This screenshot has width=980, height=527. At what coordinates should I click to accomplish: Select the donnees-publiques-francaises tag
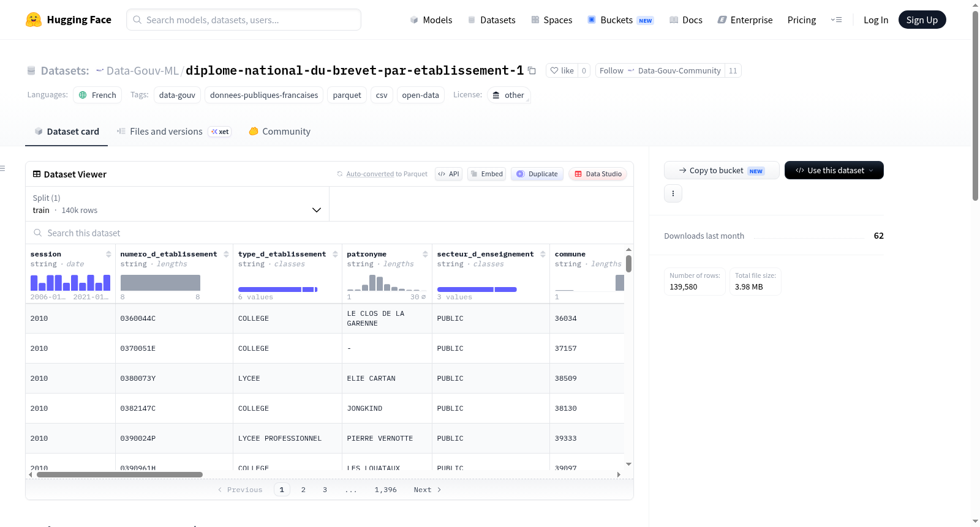pos(264,95)
